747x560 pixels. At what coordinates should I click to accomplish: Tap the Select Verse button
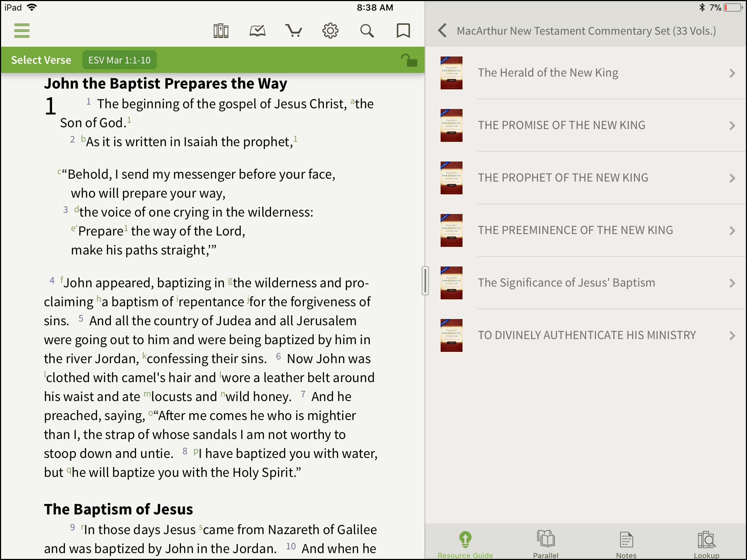41,60
